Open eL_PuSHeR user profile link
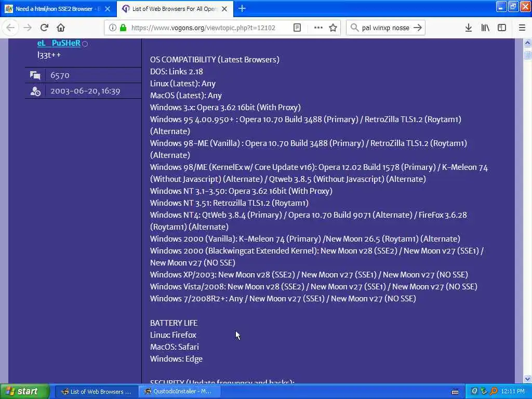This screenshot has width=532, height=399. tap(59, 43)
